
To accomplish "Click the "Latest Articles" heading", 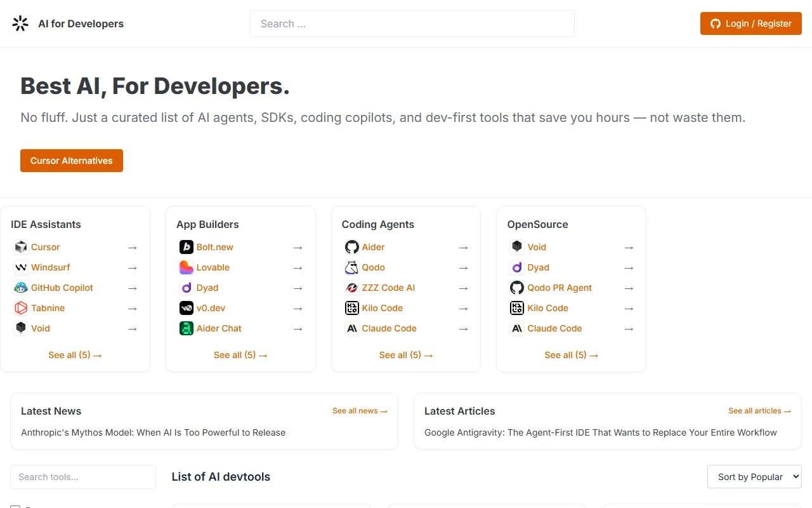I will click(x=460, y=411).
